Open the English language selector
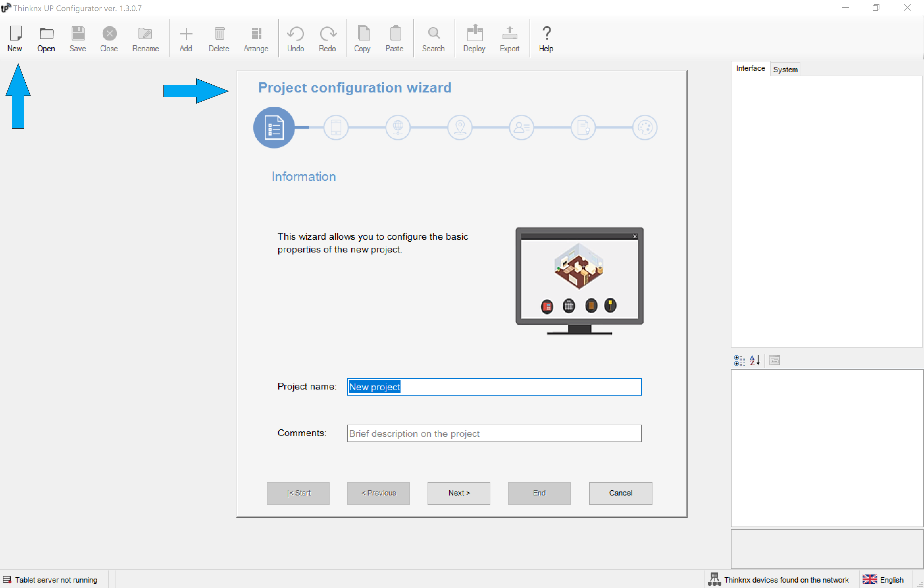Image resolution: width=924 pixels, height=588 pixels. tap(883, 580)
